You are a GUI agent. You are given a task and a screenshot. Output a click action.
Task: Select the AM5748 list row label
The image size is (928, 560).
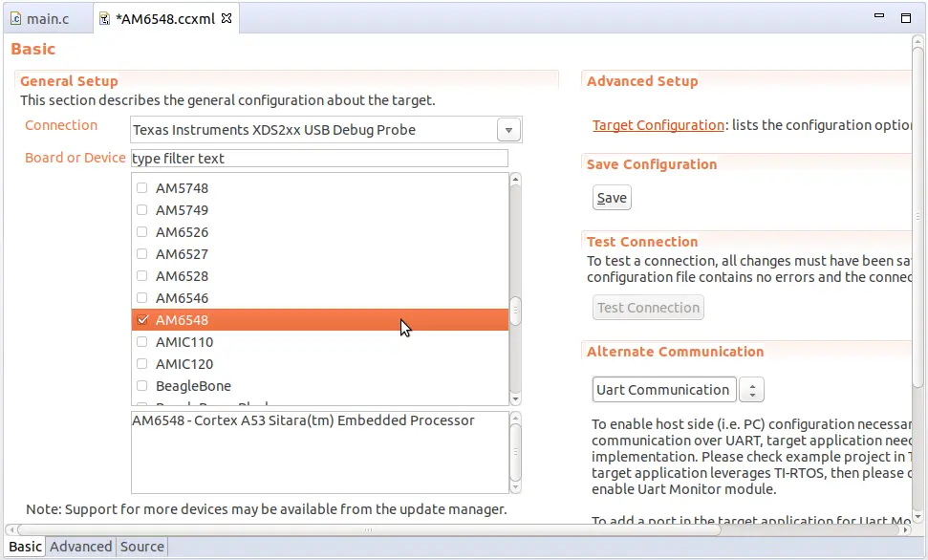(x=183, y=188)
